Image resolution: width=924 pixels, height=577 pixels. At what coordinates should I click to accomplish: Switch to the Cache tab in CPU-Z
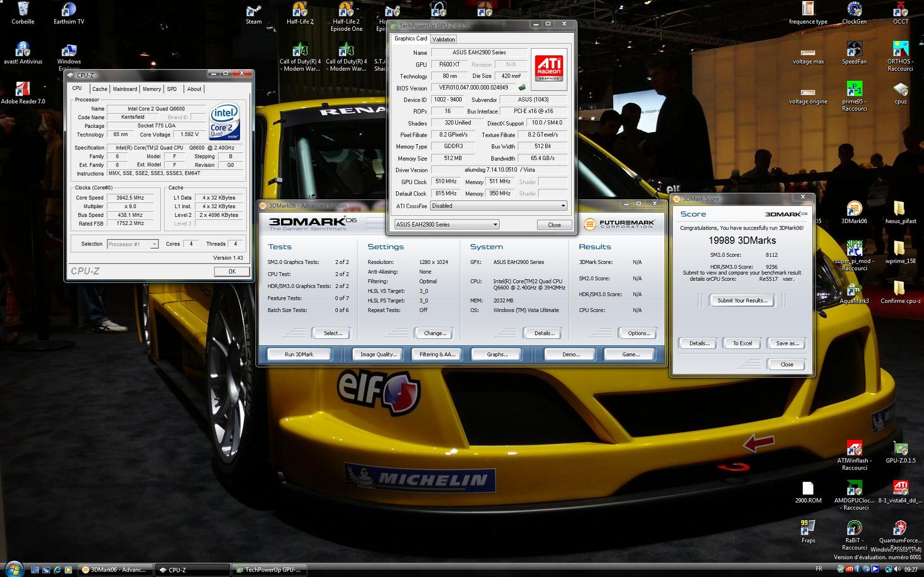99,89
